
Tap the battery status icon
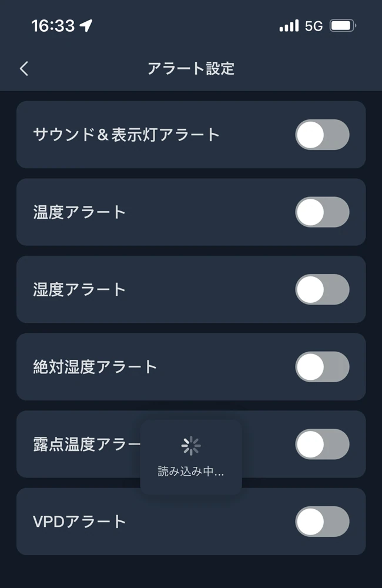343,26
